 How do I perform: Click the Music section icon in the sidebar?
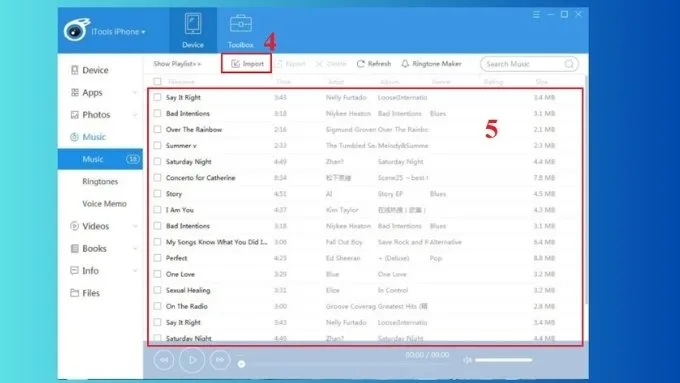[75, 137]
